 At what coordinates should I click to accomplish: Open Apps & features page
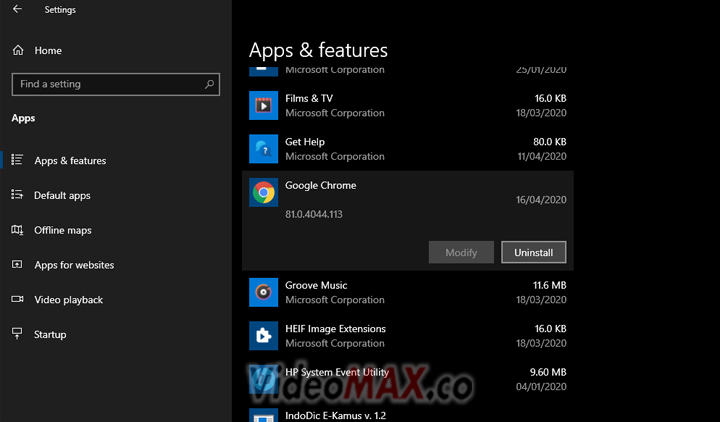[70, 161]
